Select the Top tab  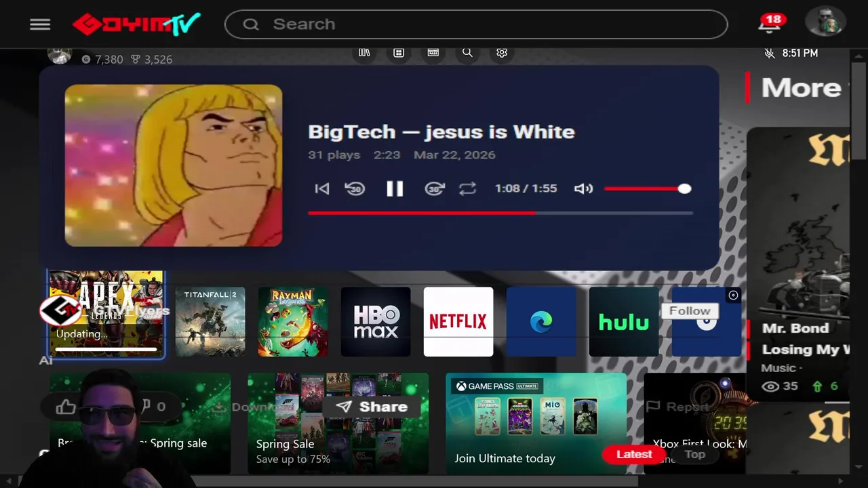[x=695, y=454]
